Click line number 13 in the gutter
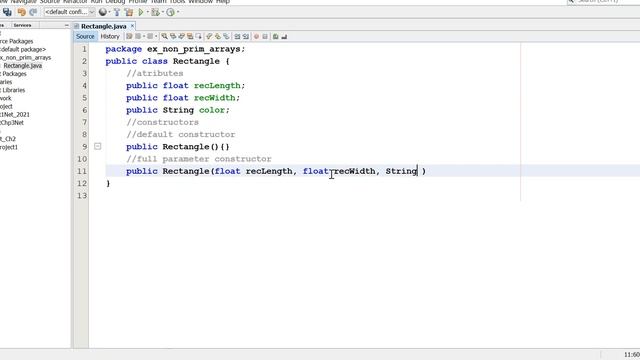Screen dimensions: 640x360 point(82,196)
